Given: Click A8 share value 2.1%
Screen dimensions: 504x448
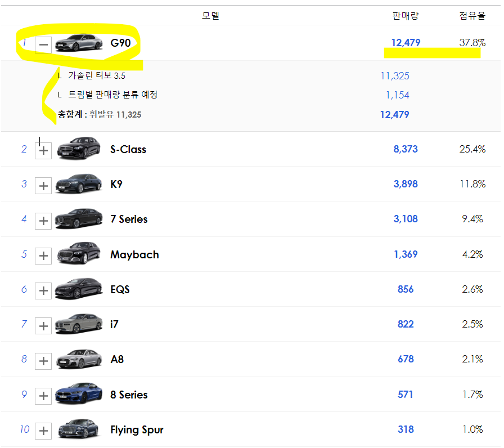Looking at the screenshot, I should pyautogui.click(x=472, y=359).
